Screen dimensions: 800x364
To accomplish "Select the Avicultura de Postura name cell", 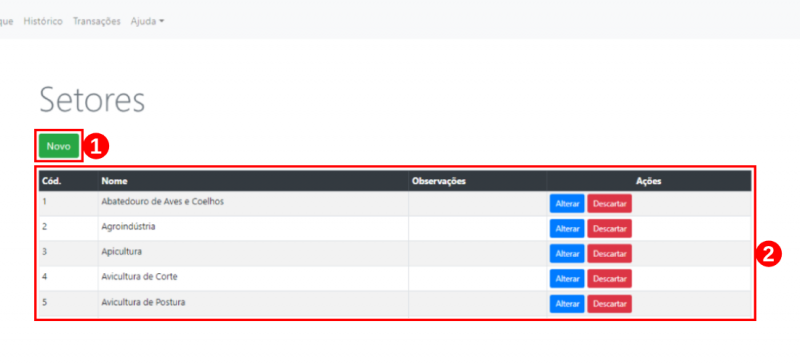I will pyautogui.click(x=253, y=304).
